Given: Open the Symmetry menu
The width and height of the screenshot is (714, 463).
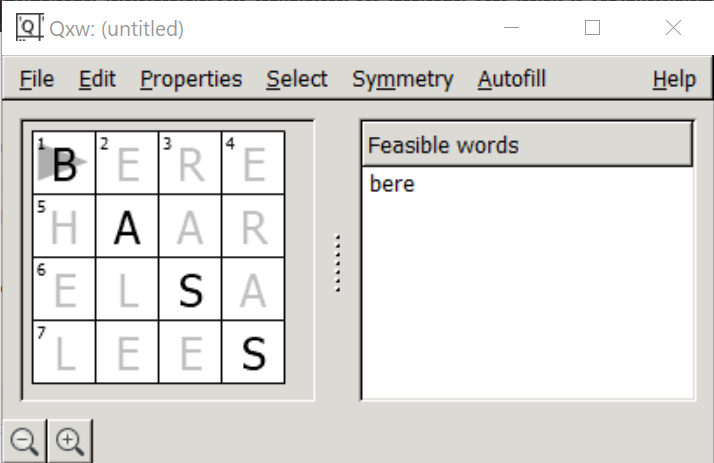Looking at the screenshot, I should pos(402,79).
